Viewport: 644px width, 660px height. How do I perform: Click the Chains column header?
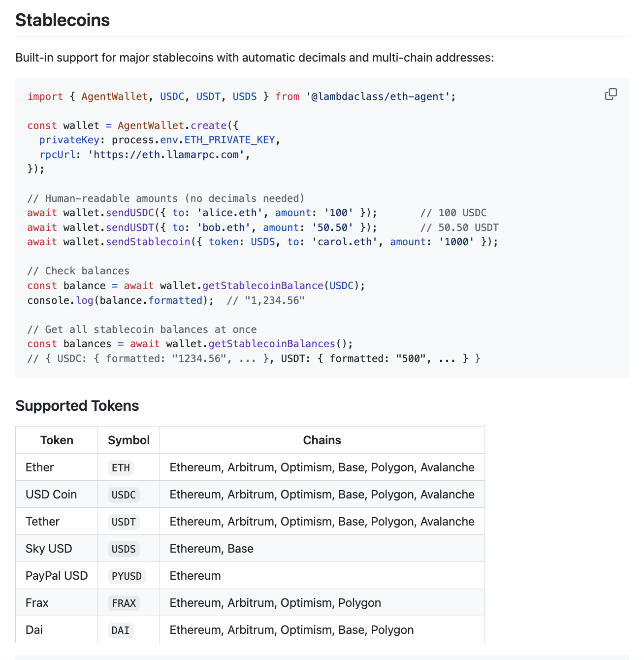click(322, 440)
